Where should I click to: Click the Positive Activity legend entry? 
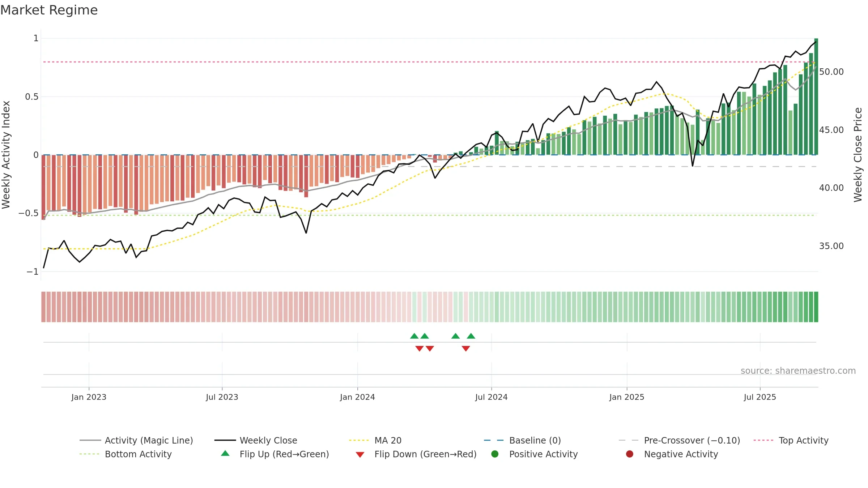[x=534, y=454]
